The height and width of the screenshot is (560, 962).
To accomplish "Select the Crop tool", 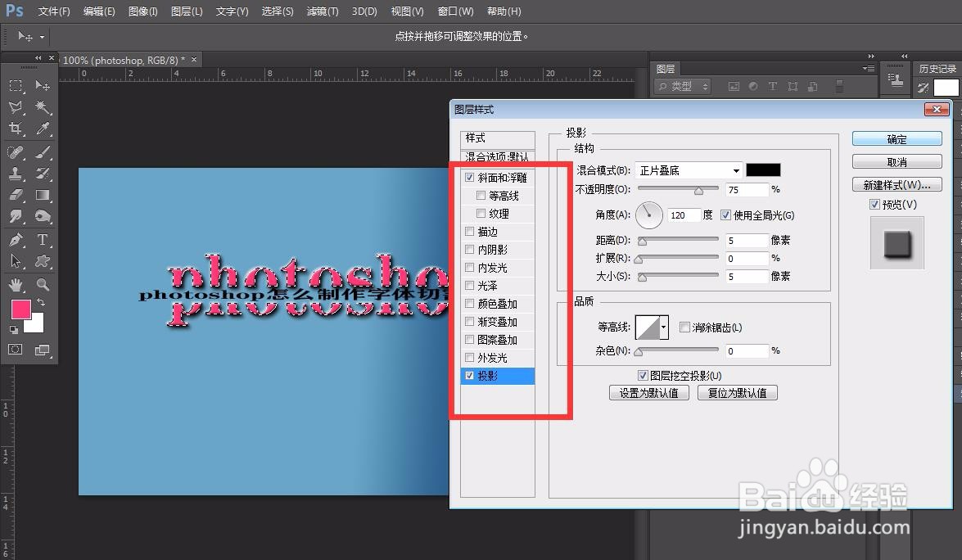I will [x=16, y=129].
